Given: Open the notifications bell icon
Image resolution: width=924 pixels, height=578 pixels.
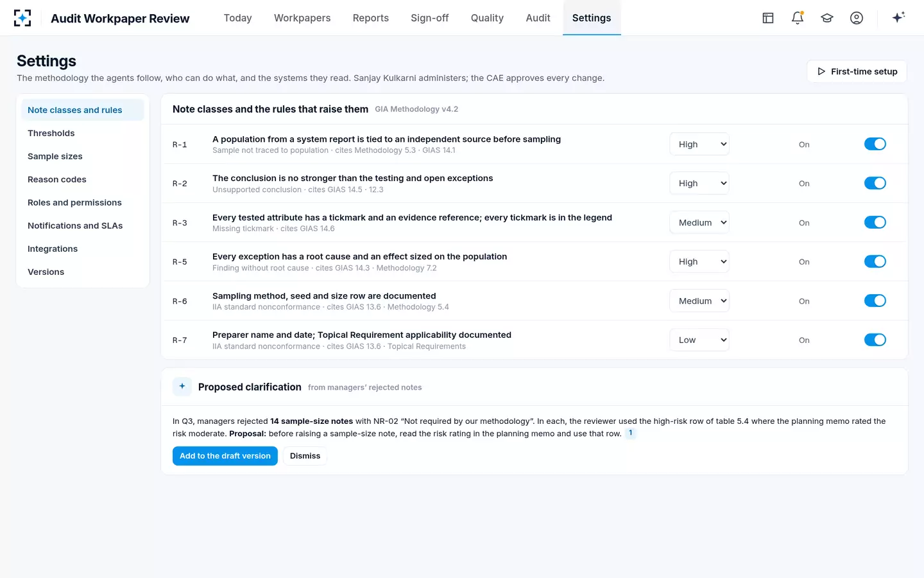Looking at the screenshot, I should 798,18.
